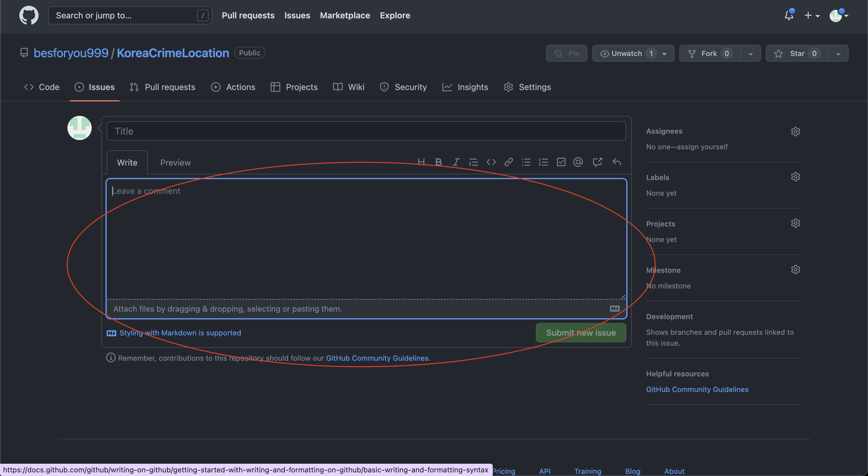Click the heading formatting icon
Image resolution: width=868 pixels, height=476 pixels.
pyautogui.click(x=421, y=162)
